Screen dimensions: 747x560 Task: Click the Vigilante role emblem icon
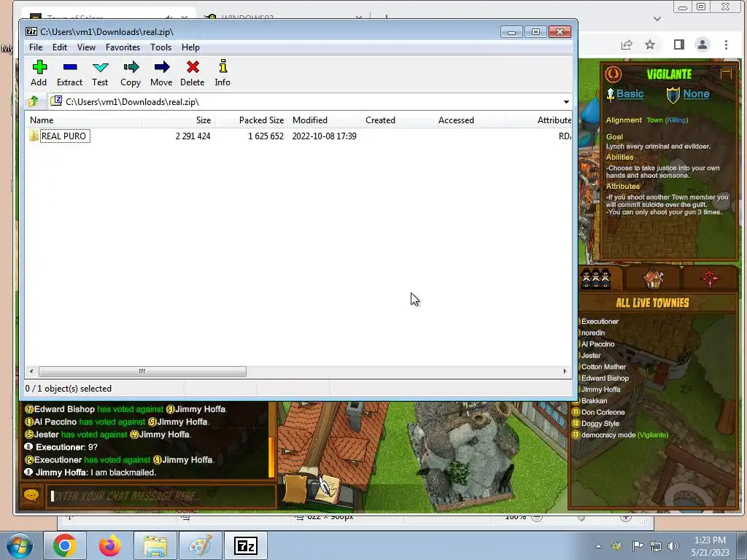point(613,74)
